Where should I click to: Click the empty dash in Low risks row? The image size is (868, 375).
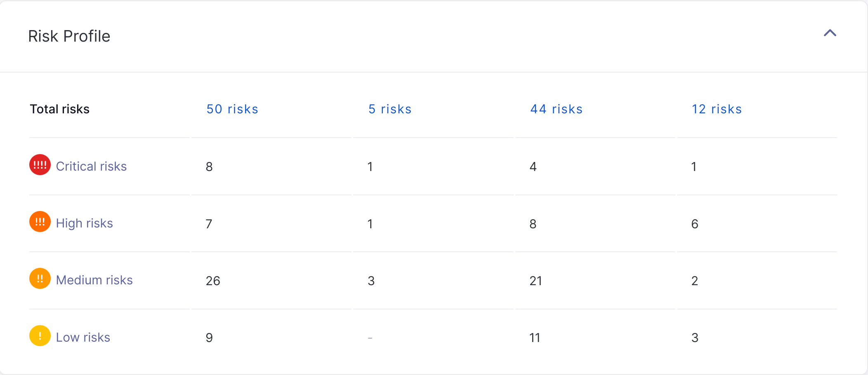370,338
